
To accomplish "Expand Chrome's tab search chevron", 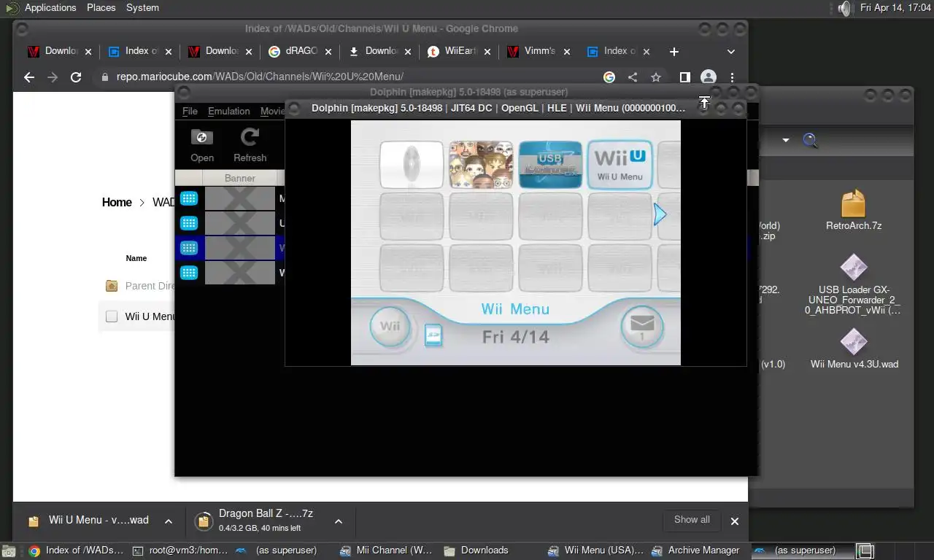I will (x=731, y=52).
